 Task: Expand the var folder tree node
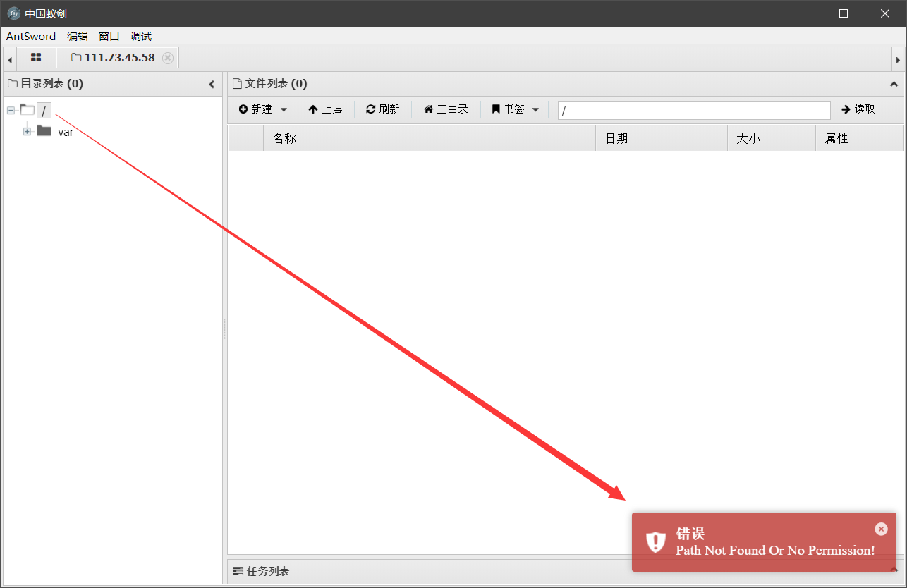(x=28, y=131)
